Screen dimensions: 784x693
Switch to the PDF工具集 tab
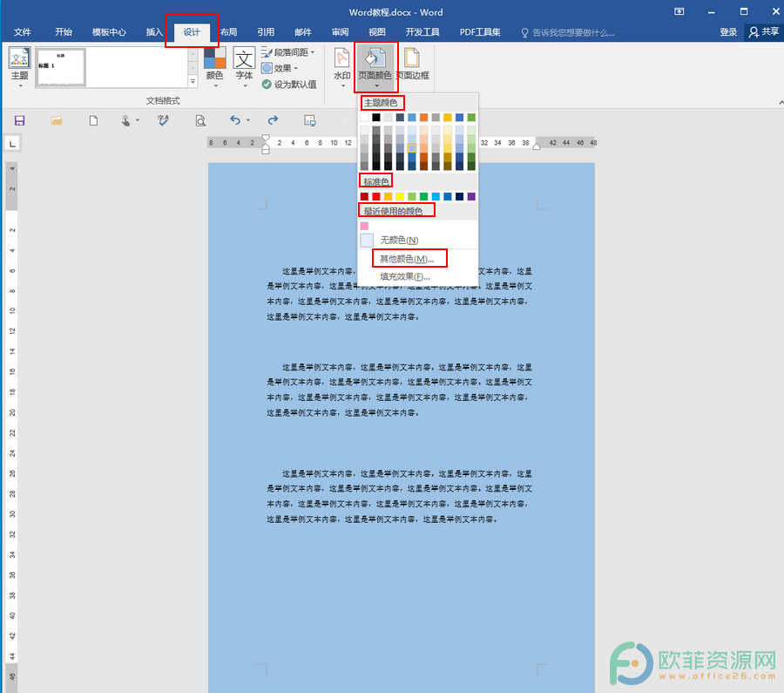pos(480,32)
